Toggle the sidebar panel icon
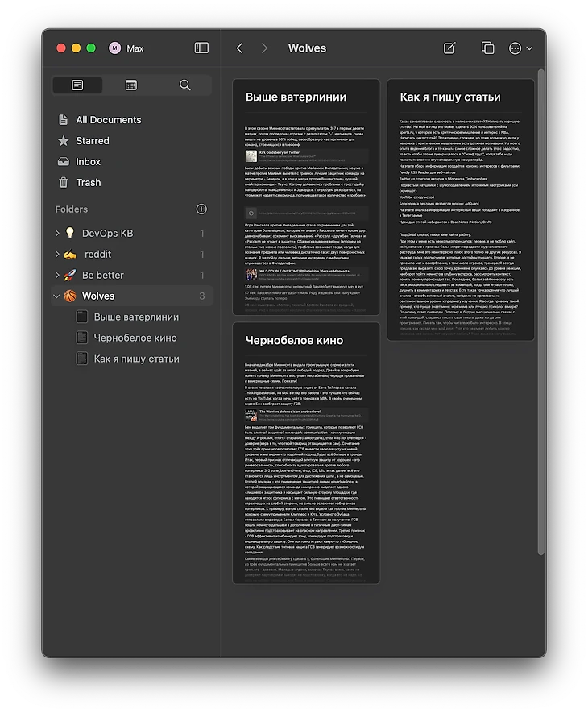Viewport: 588px width, 713px height. click(x=201, y=48)
